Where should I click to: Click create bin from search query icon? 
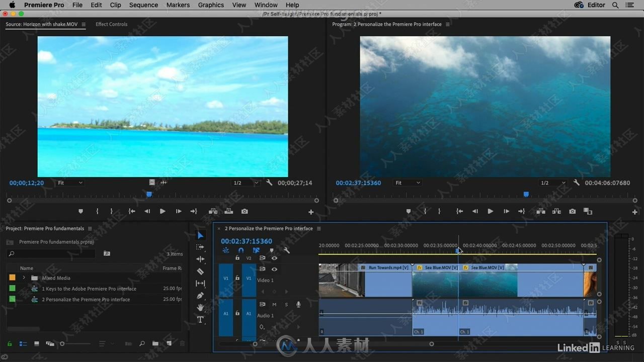107,254
